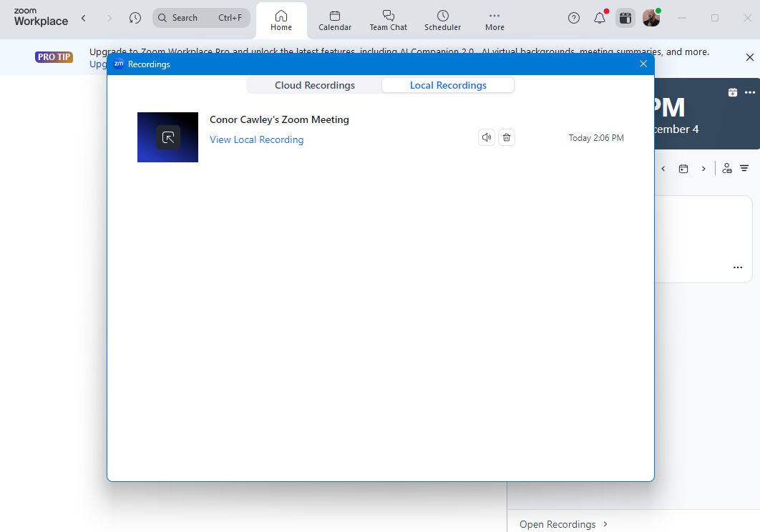Viewport: 760px width, 532px height.
Task: Select the Local Recordings tab
Action: pos(448,85)
